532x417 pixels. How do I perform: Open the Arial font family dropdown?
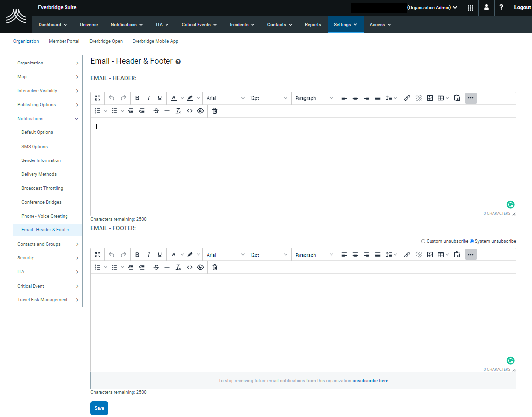(225, 98)
